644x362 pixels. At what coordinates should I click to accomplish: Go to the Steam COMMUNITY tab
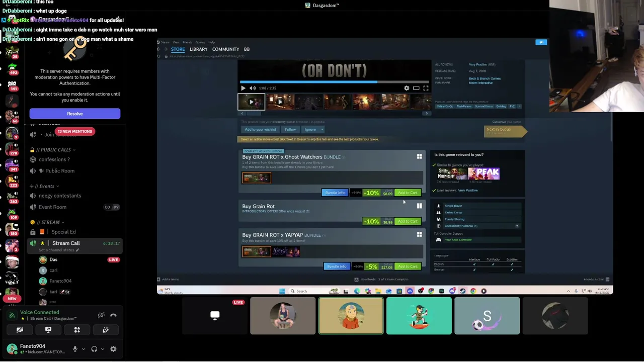point(225,49)
